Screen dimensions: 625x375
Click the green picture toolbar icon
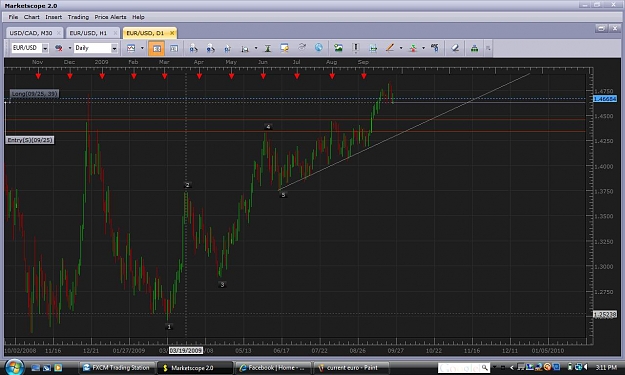pyautogui.click(x=338, y=48)
